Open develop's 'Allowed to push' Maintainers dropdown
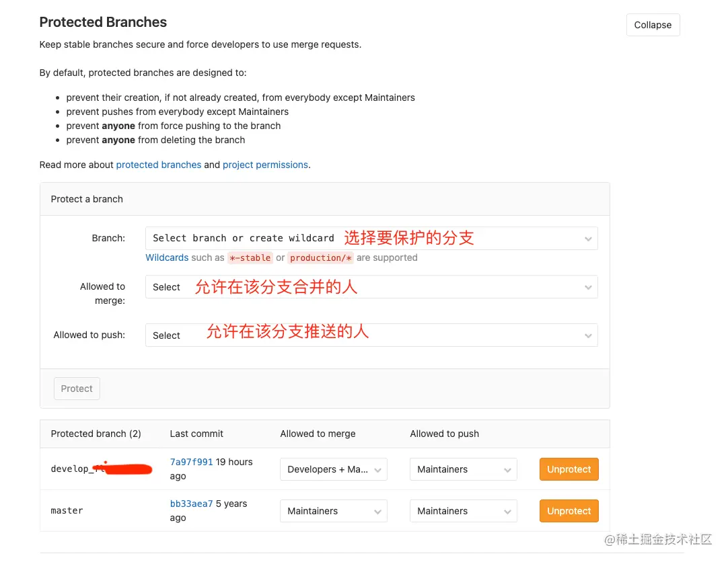Viewport: 728px width, 562px height. coord(463,469)
